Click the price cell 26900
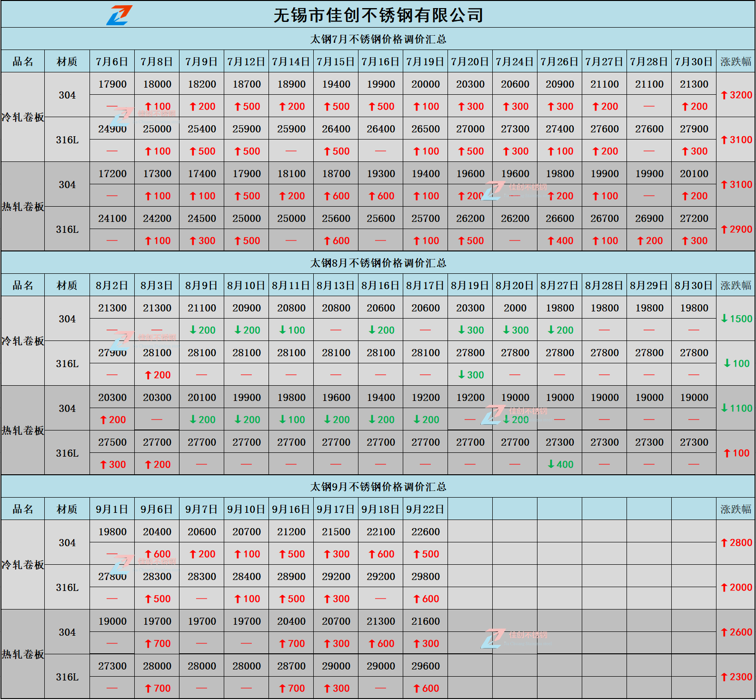The height and width of the screenshot is (700, 756). coord(649,218)
